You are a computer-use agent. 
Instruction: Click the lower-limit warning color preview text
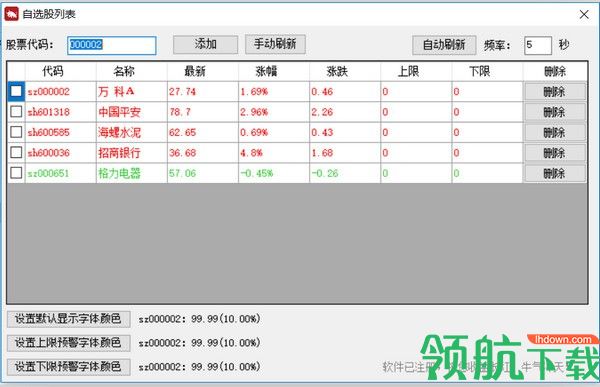click(x=199, y=367)
